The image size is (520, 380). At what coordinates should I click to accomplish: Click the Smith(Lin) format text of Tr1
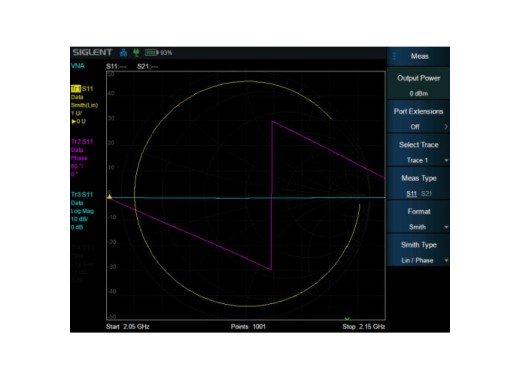pos(84,105)
